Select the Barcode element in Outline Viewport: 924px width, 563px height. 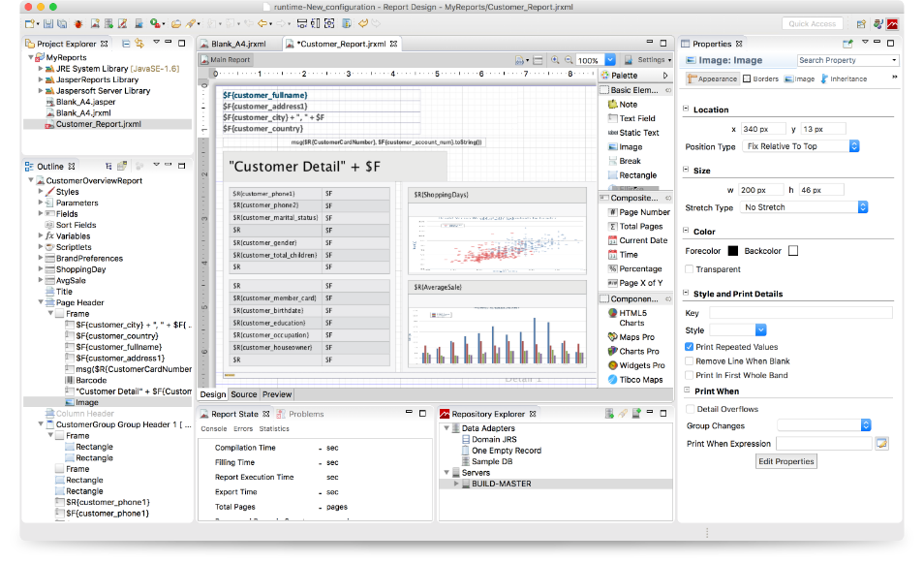[x=91, y=380]
